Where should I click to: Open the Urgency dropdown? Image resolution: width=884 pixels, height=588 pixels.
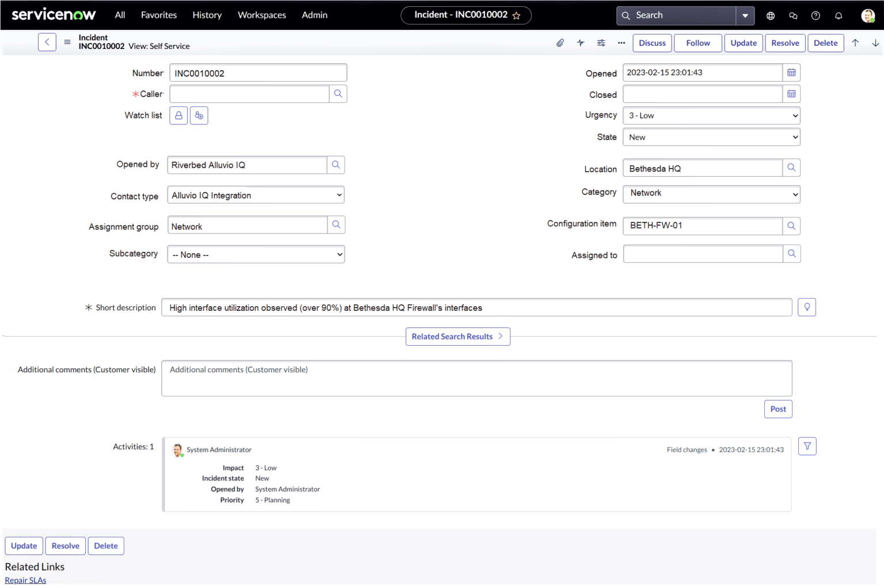(x=711, y=115)
